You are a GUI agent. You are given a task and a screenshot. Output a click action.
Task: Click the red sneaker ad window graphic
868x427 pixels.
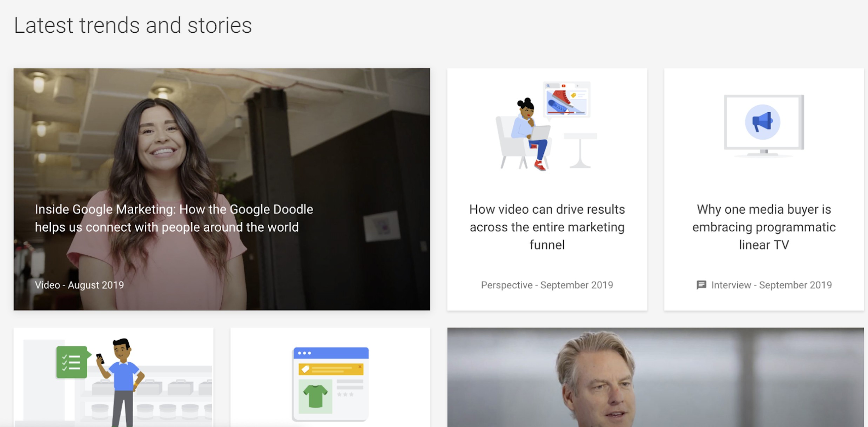tap(567, 100)
